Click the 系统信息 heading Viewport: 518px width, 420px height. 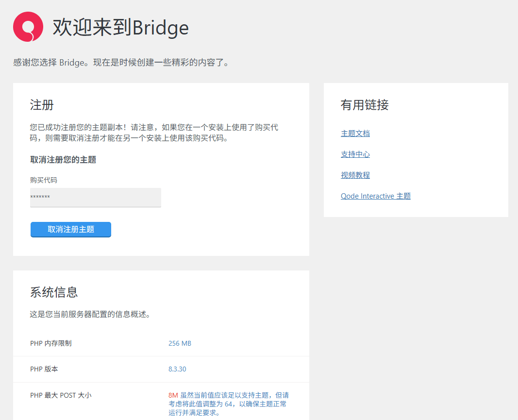(x=54, y=292)
